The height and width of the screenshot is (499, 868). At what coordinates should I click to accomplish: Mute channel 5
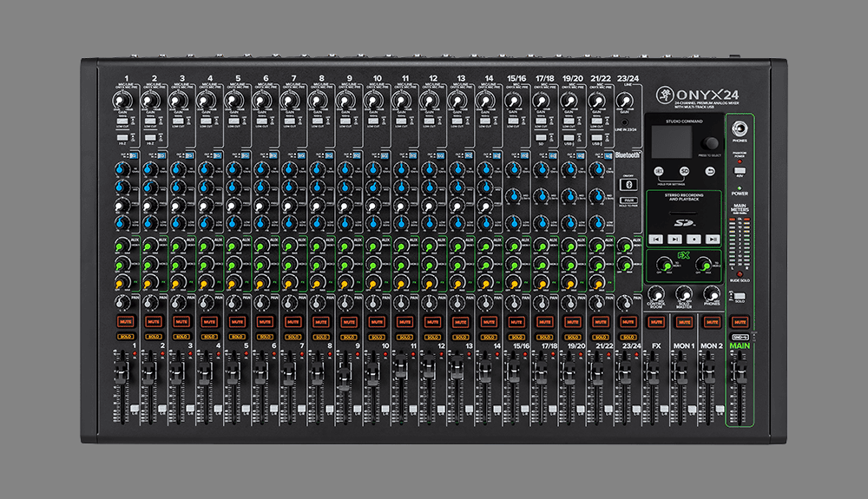(238, 321)
